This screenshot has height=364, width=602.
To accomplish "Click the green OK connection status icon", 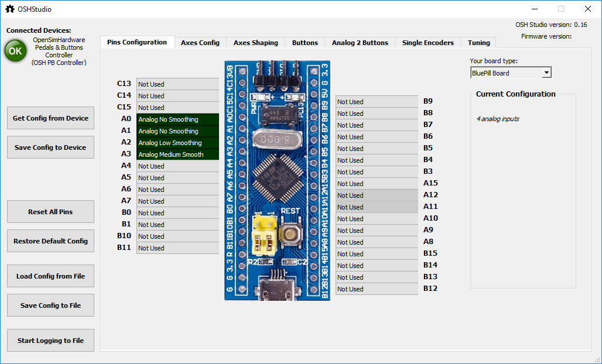I will point(15,51).
